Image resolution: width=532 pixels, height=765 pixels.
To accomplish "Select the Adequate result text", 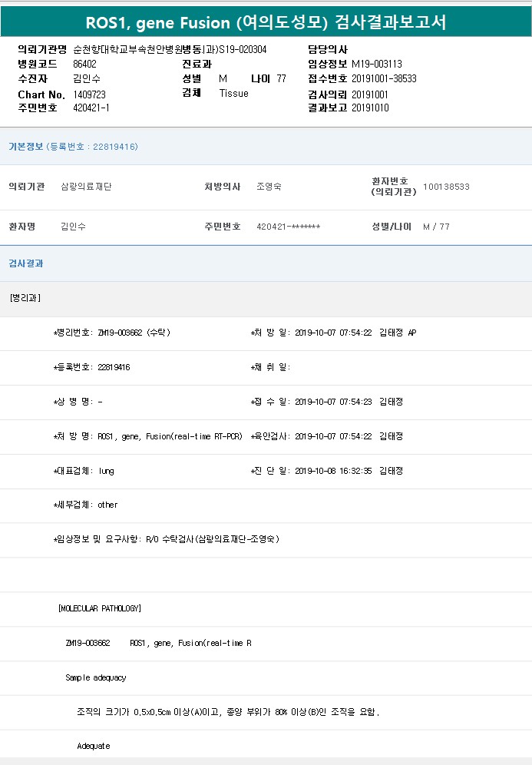I will point(94,746).
